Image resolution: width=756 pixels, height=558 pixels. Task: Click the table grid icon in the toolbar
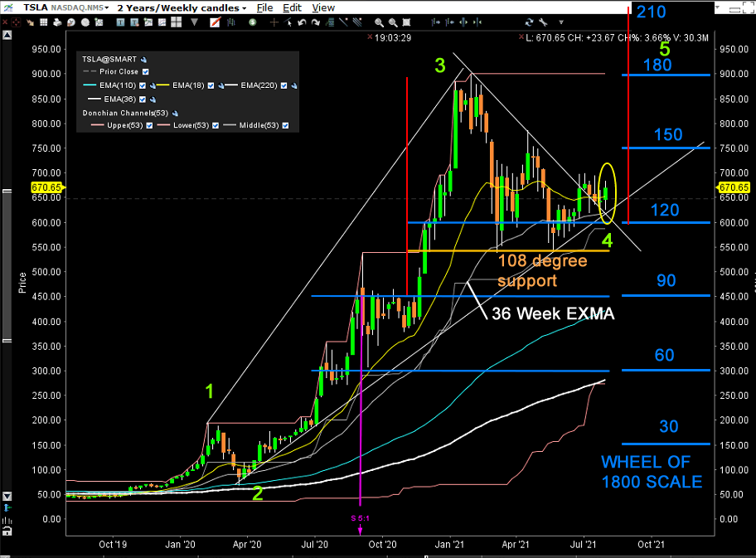click(43, 22)
